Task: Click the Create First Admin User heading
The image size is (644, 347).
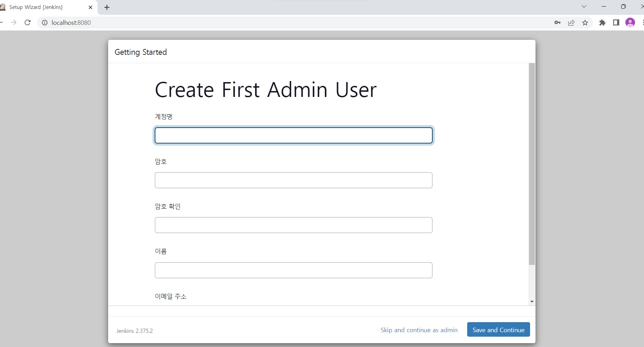Action: pos(266,90)
